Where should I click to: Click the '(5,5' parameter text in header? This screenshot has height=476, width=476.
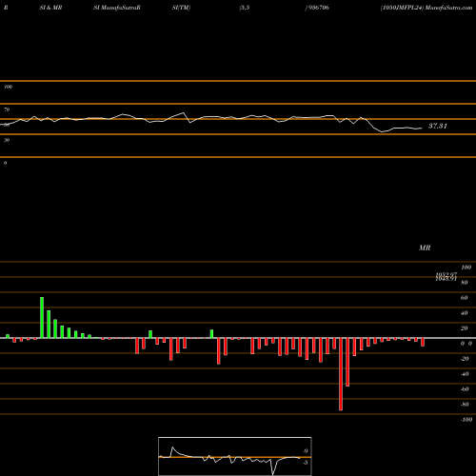(245, 8)
